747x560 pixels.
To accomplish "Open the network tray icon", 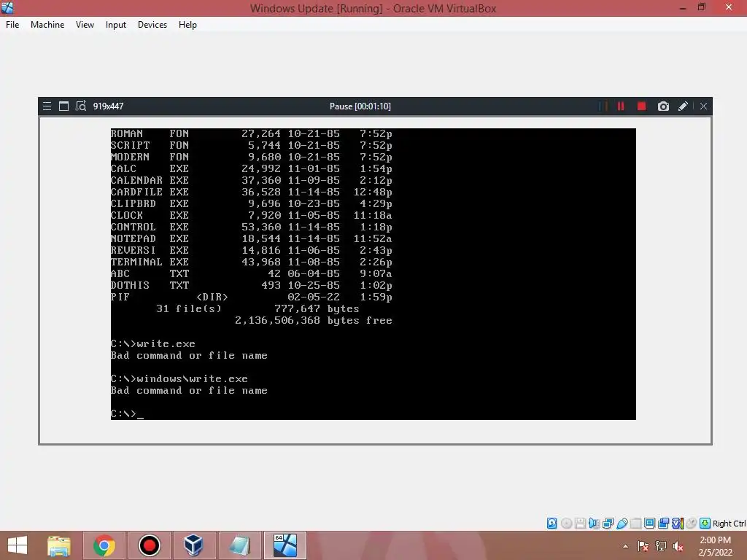I will tap(661, 546).
